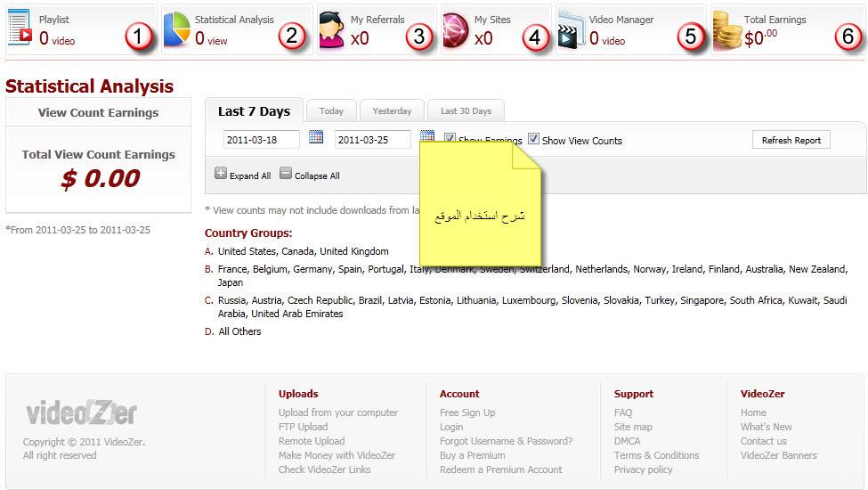Open the Video Manager text link
The image size is (868, 490).
click(x=621, y=20)
